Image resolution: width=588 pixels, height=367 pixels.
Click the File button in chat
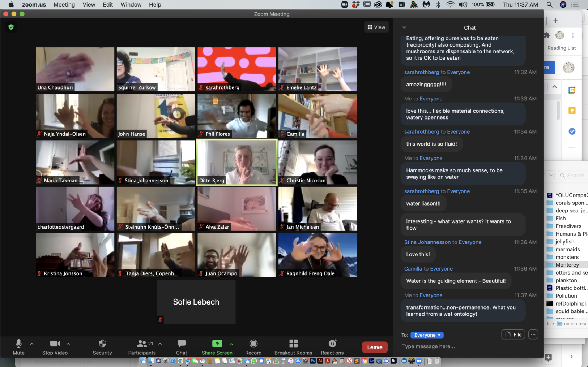pos(513,334)
